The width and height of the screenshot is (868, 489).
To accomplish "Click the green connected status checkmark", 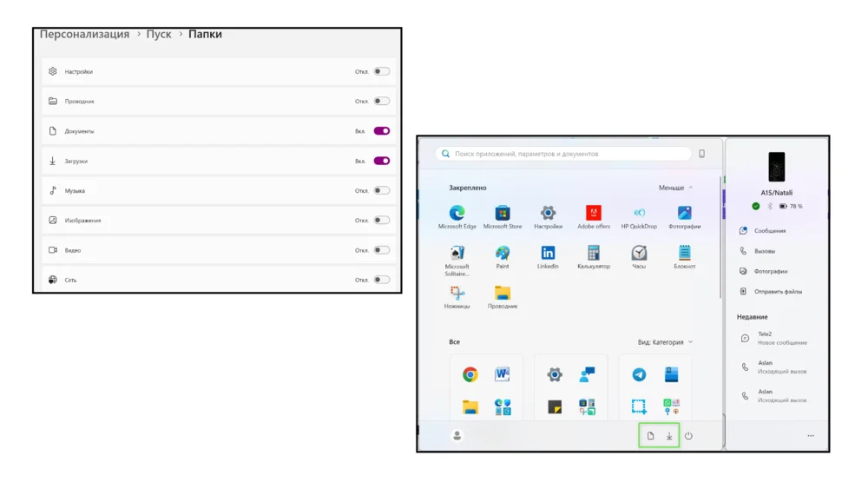I will (756, 207).
